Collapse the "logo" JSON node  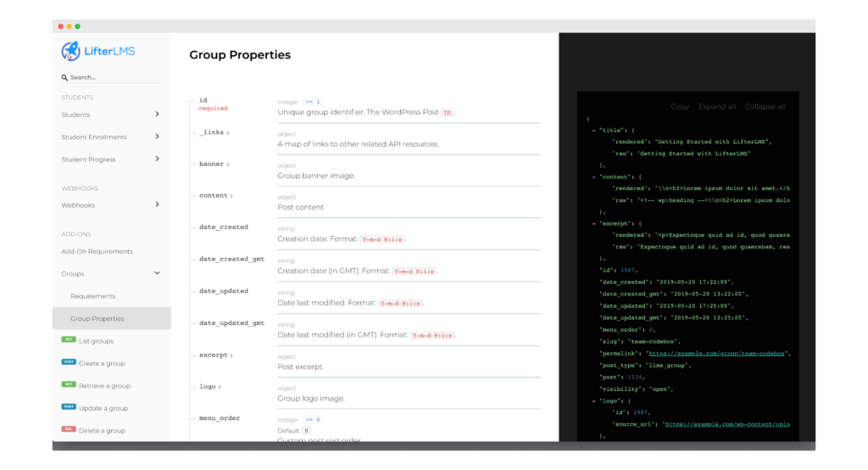coord(593,400)
